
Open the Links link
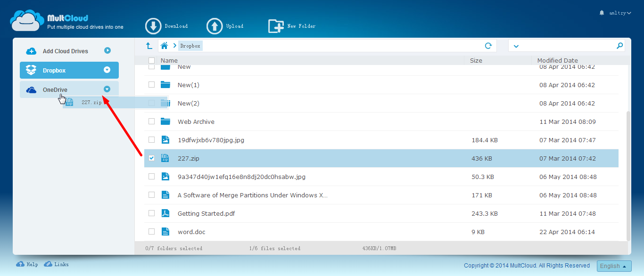point(61,265)
